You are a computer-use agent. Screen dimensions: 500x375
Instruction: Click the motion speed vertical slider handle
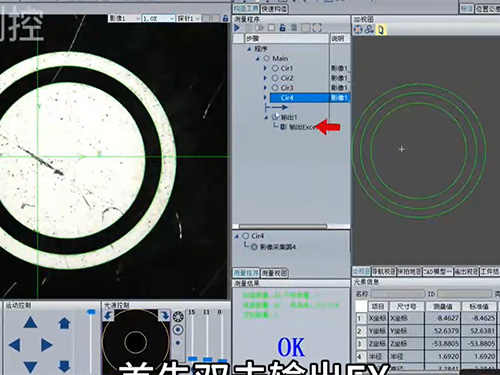[x=91, y=312]
